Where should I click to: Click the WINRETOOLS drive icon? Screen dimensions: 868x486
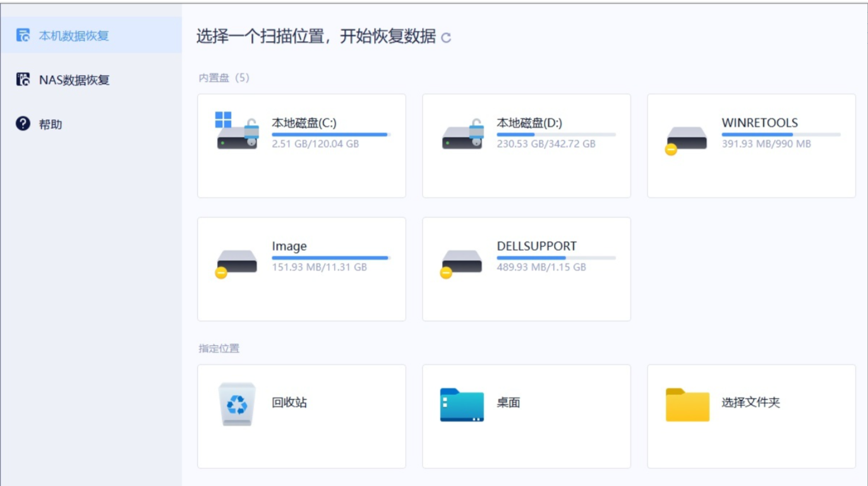point(687,139)
